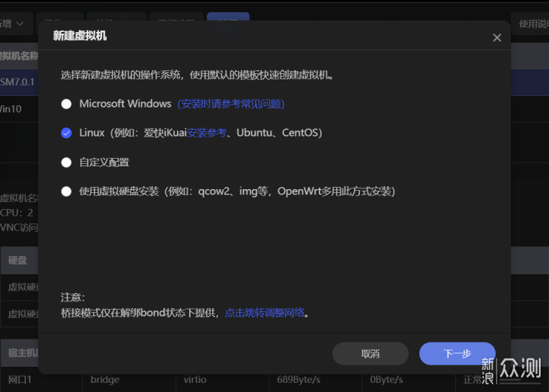Select the Win10 virtual machine row

[11, 109]
